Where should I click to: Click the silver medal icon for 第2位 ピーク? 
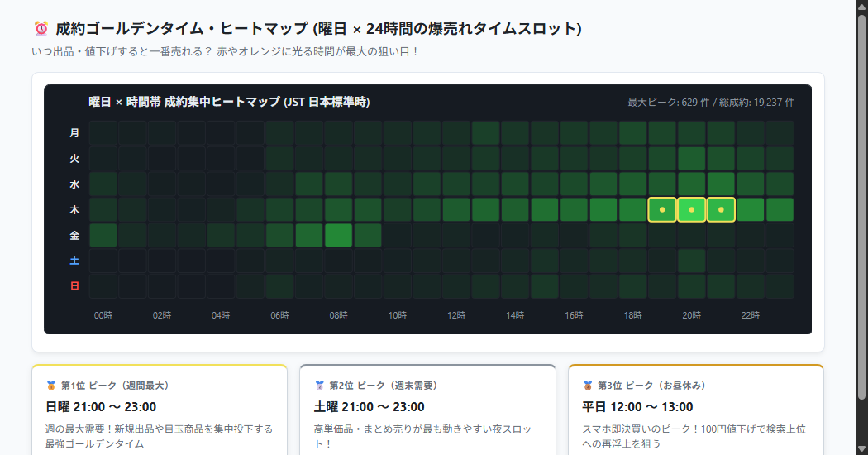[319, 386]
